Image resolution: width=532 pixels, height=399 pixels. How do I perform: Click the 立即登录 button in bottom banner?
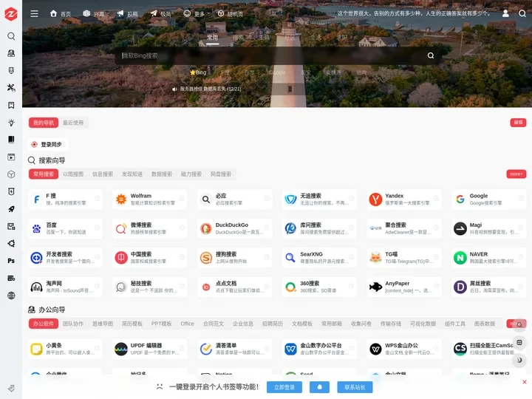[x=284, y=387]
